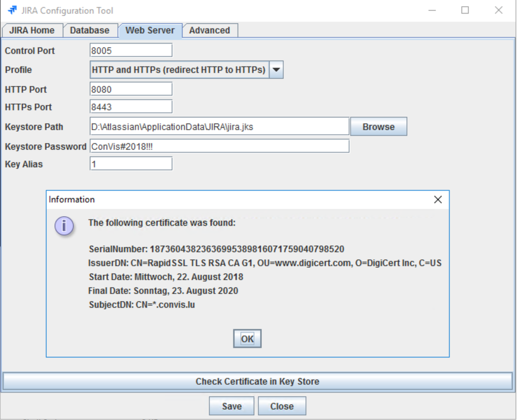Click the SerialNumber line in dialog

[216, 249]
